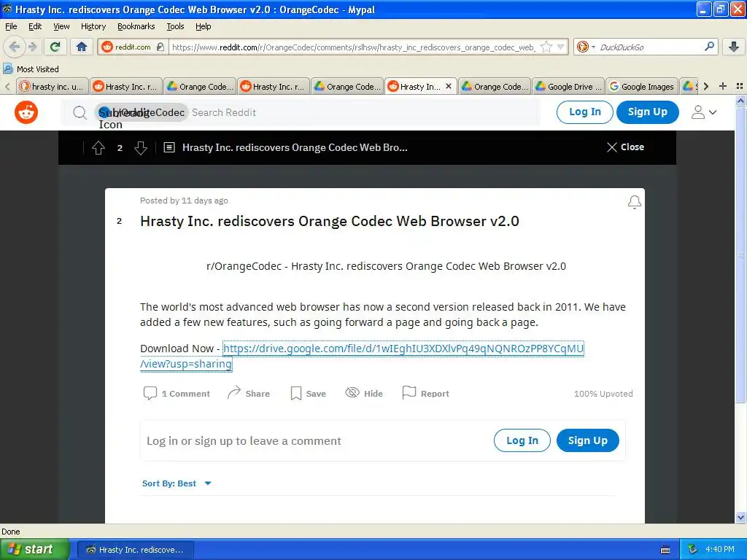747x560 pixels.
Task: Share the post
Action: tap(248, 393)
